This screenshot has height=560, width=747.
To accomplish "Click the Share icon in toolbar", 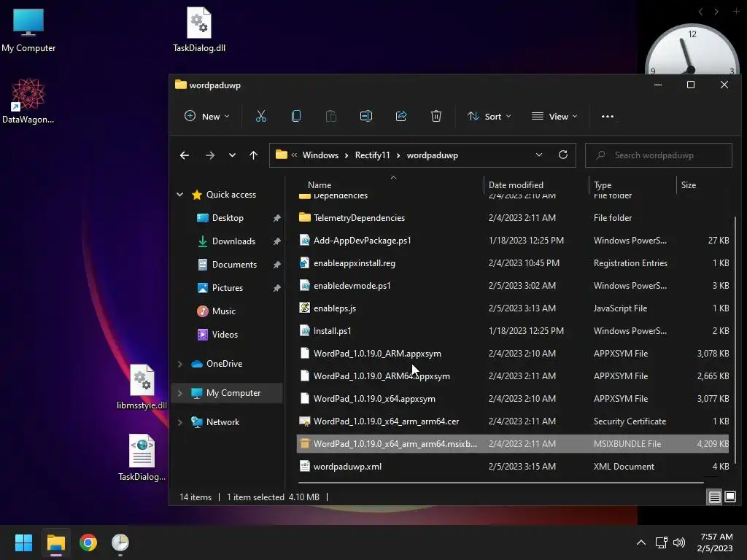I will pos(401,116).
